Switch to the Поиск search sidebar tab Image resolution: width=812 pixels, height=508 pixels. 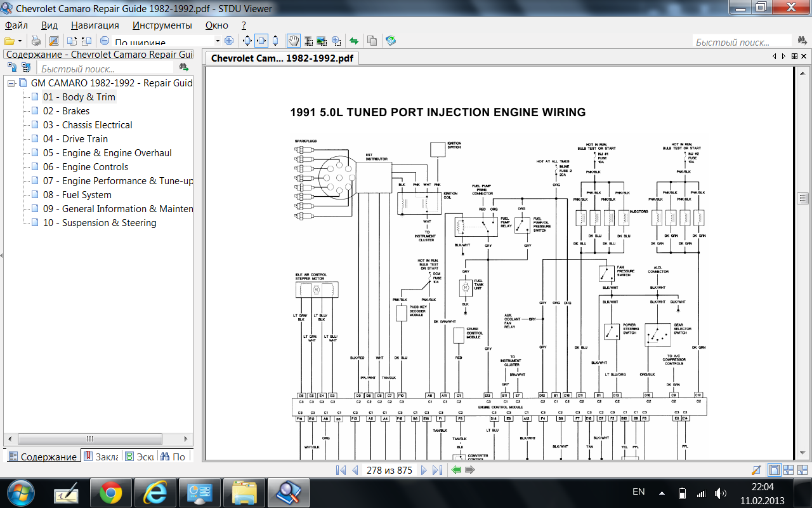coord(173,457)
